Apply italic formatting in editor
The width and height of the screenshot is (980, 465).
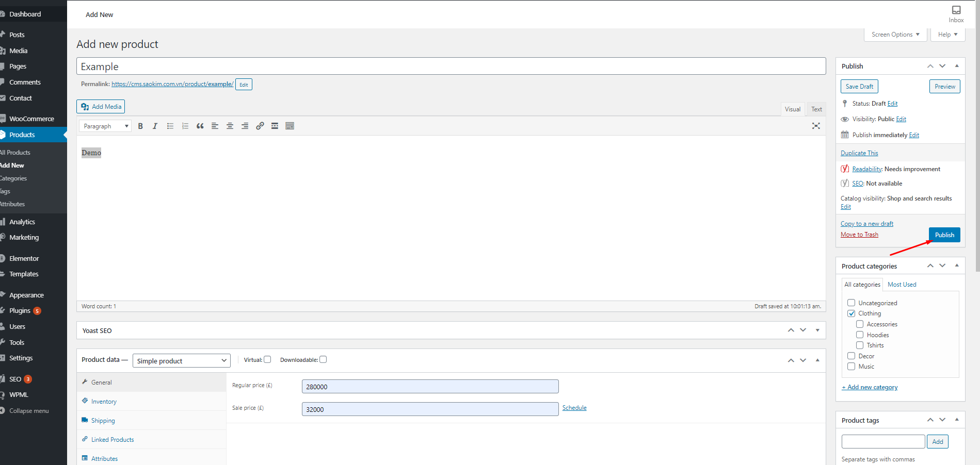click(155, 126)
